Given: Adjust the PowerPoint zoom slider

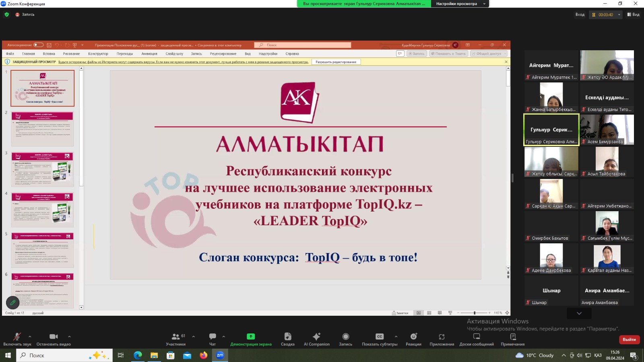Looking at the screenshot, I should pyautogui.click(x=475, y=313).
